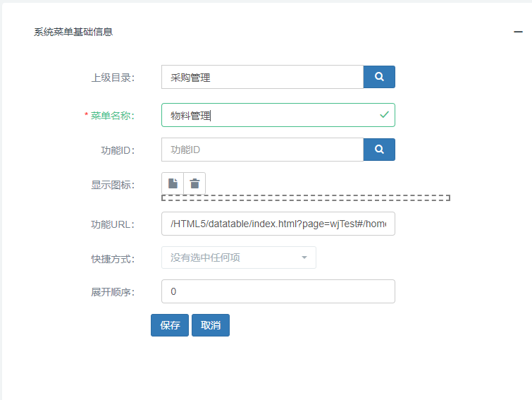Click the file icon for 显示图标
Viewport: 532px width, 400px height.
(x=173, y=183)
